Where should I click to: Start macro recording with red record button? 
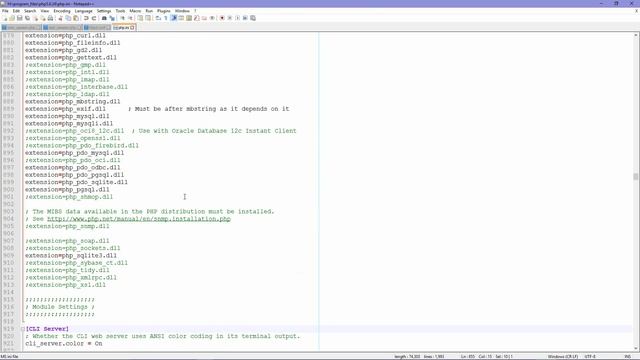tap(222, 18)
